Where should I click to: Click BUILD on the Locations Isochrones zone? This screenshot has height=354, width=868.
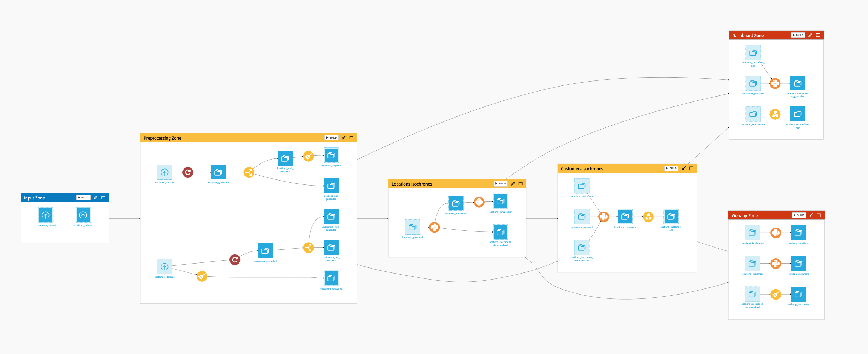coord(500,183)
